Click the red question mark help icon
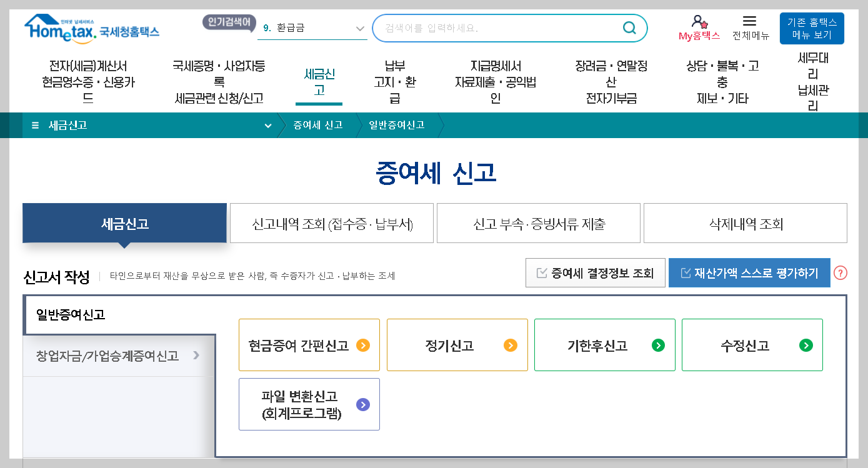The image size is (868, 468). (x=841, y=272)
